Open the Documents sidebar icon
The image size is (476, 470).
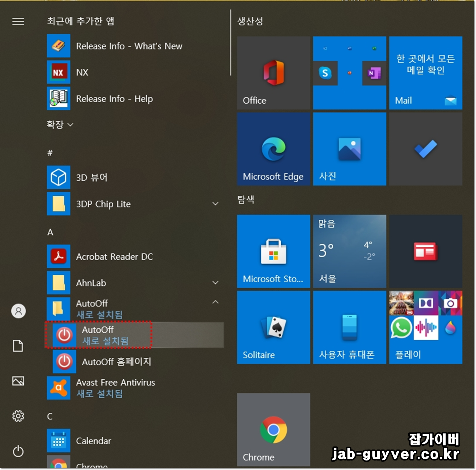tap(18, 346)
